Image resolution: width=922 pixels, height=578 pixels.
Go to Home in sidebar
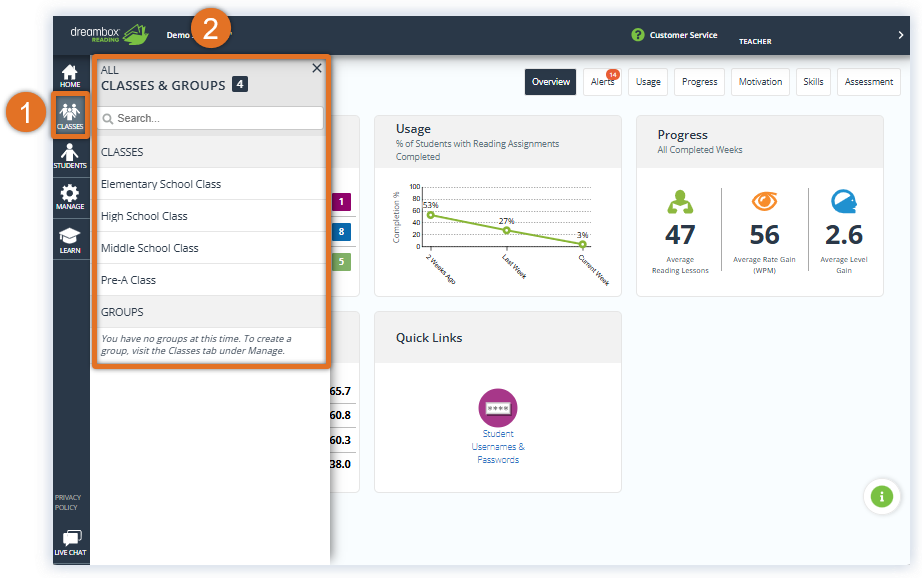70,75
